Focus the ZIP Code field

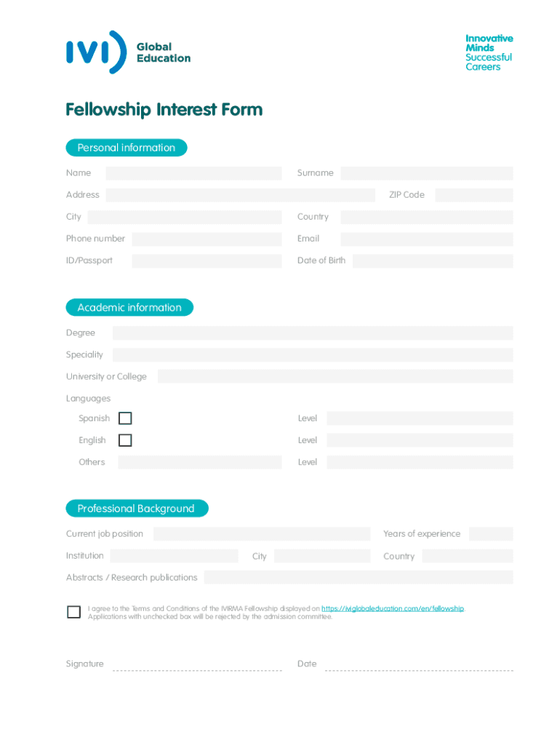[473, 195]
